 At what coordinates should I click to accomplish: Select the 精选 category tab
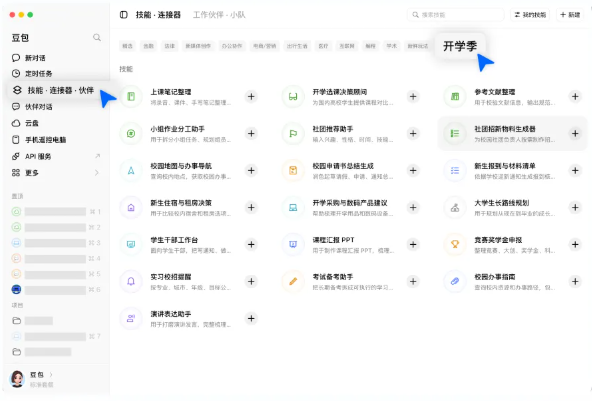[128, 46]
